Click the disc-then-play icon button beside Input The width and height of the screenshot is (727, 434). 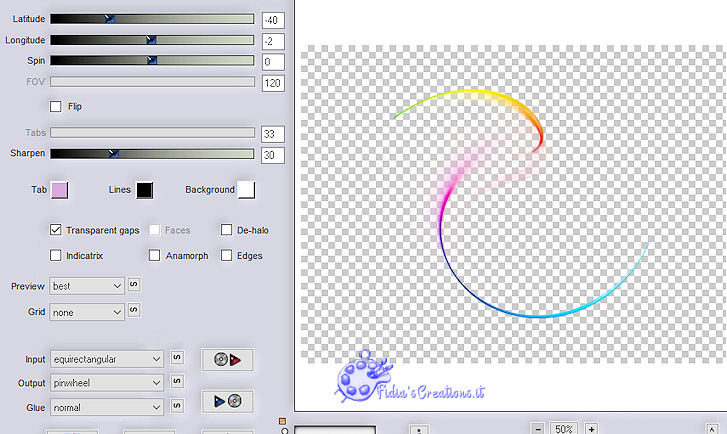tap(227, 359)
